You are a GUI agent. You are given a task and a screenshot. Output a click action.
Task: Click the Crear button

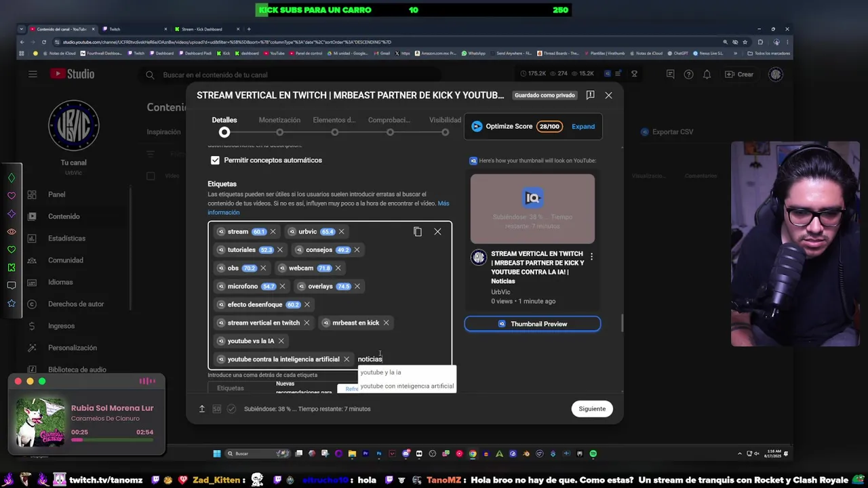pyautogui.click(x=739, y=75)
